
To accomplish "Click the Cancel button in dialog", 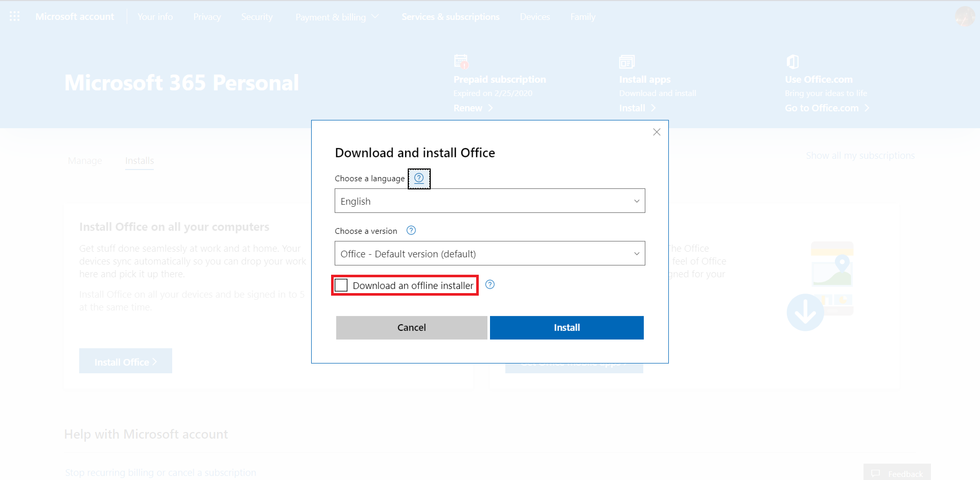I will [411, 327].
